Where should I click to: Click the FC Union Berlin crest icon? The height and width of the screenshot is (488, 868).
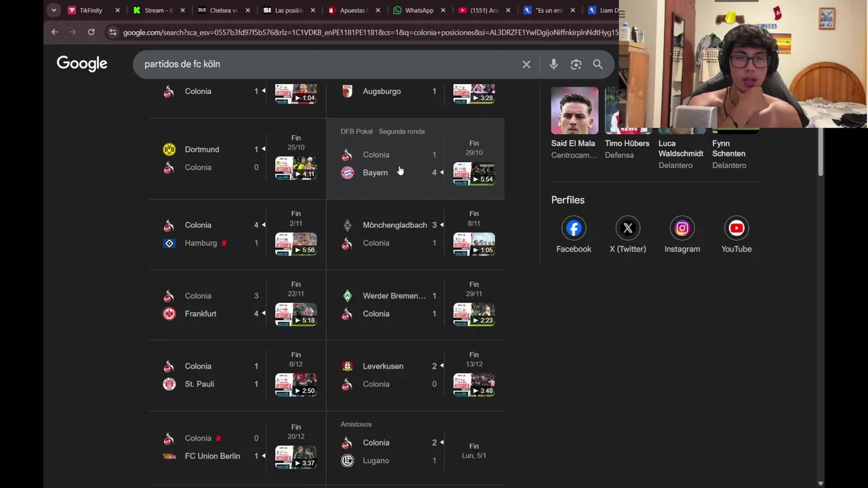click(x=170, y=456)
